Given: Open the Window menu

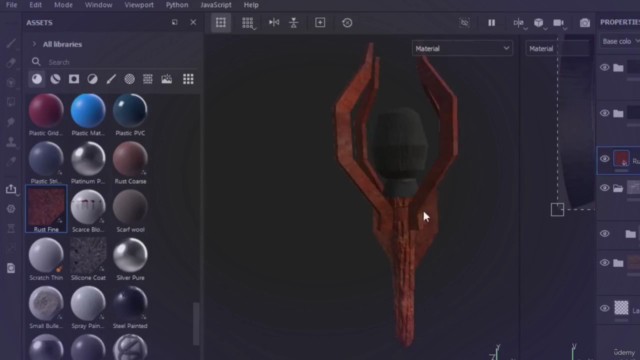Looking at the screenshot, I should 98,5.
